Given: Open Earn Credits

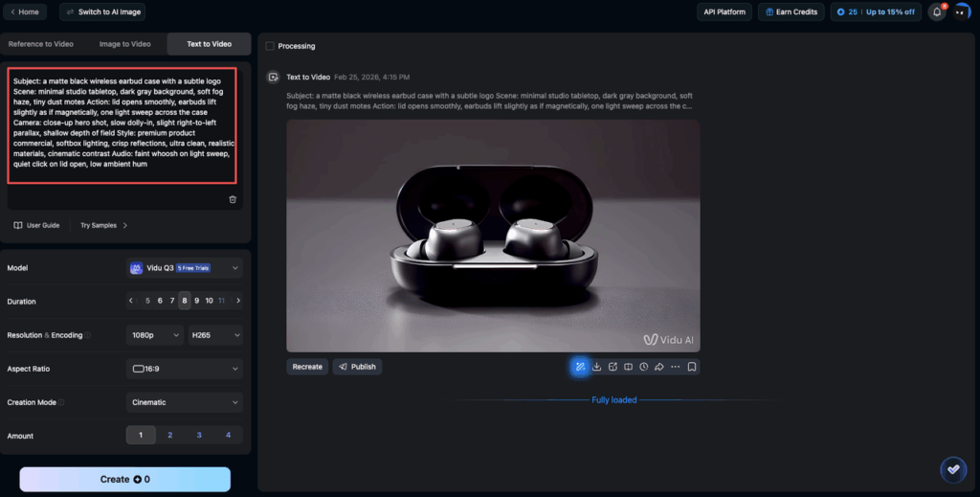Looking at the screenshot, I should click(x=791, y=11).
